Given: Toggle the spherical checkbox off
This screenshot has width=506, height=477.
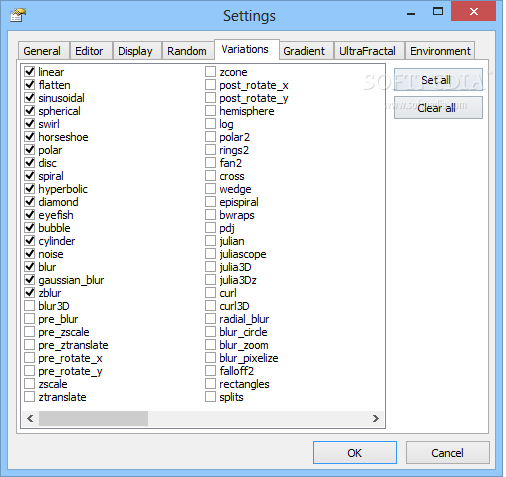Looking at the screenshot, I should point(30,110).
